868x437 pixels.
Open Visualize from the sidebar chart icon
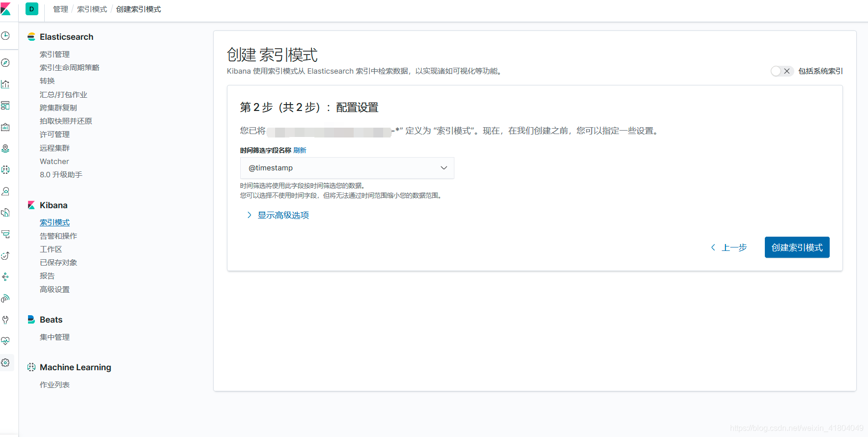pyautogui.click(x=5, y=84)
